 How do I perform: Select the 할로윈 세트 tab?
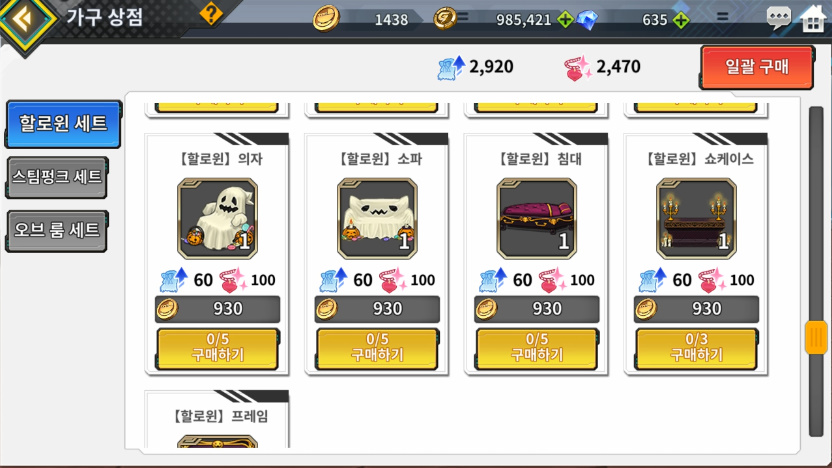pos(63,124)
